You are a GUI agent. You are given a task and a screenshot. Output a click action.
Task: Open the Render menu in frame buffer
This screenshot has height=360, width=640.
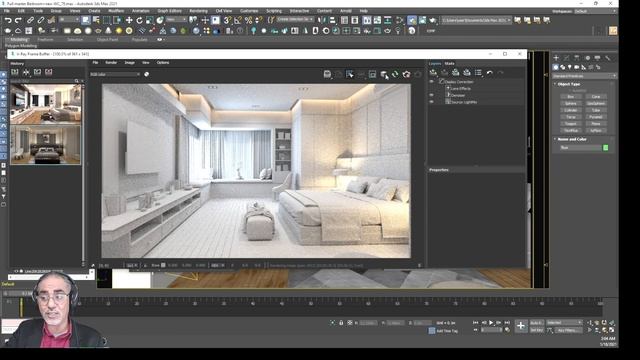point(111,62)
